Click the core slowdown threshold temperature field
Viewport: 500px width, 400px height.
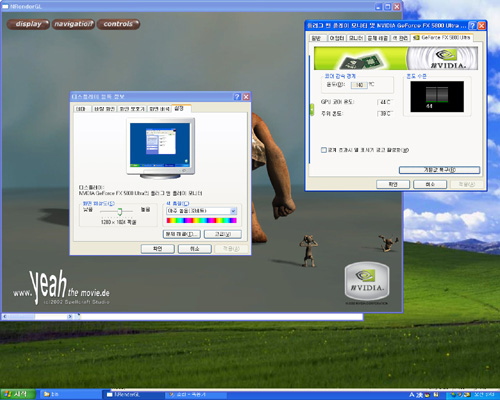tap(359, 85)
